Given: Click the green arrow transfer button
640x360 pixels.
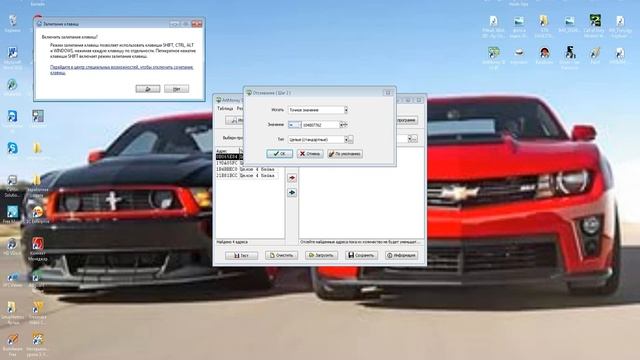Looking at the screenshot, I should click(x=292, y=193).
